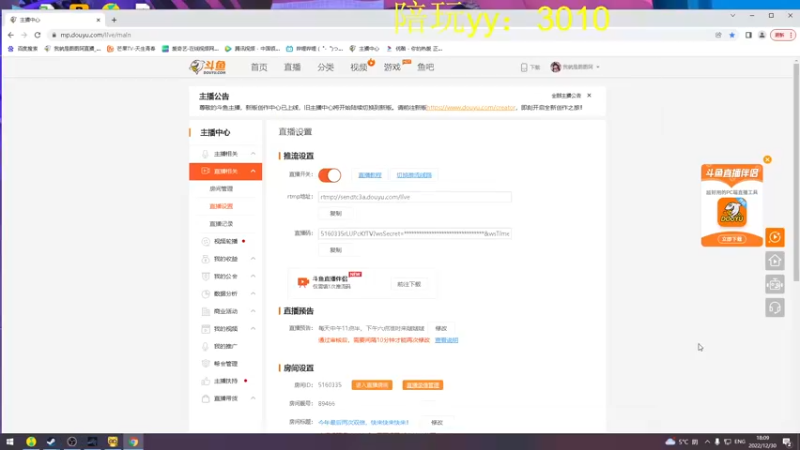Image resolution: width=800 pixels, height=450 pixels.
Task: Collapse the 直播相关 sidebar section
Action: click(x=253, y=171)
